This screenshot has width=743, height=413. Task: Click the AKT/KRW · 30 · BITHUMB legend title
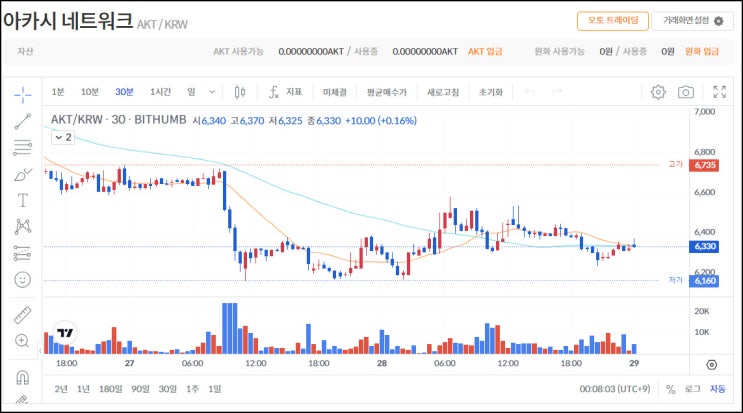118,120
